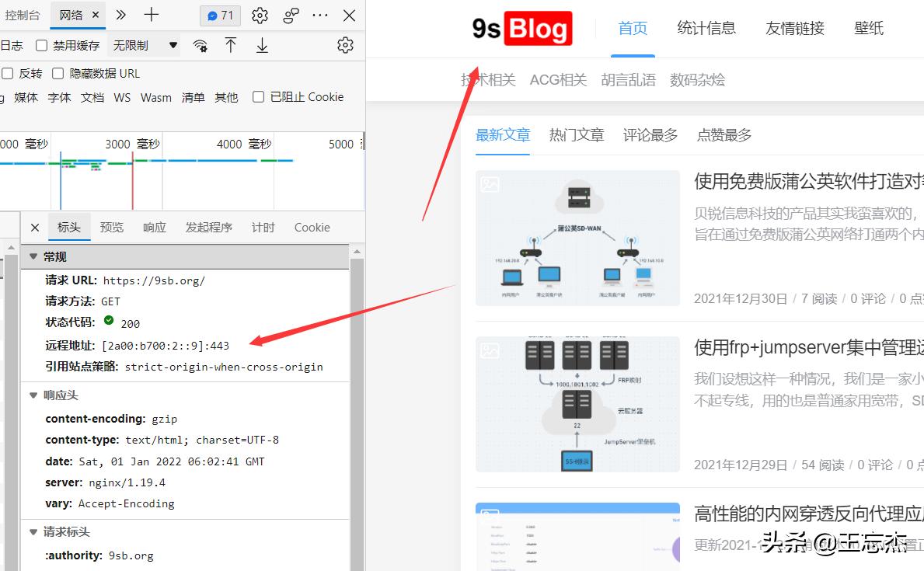The image size is (924, 571).
Task: Click the 9s Blog logo
Action: pyautogui.click(x=521, y=28)
